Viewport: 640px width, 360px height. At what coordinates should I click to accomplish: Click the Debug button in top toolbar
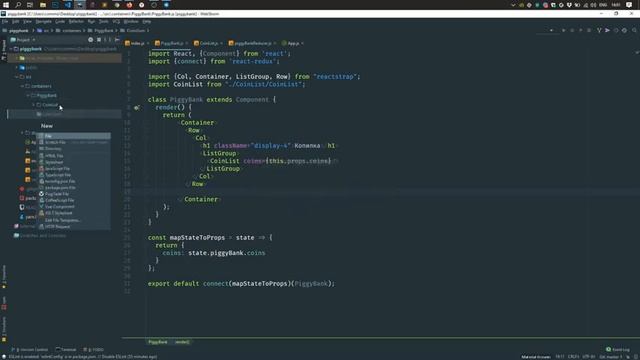click(x=572, y=30)
